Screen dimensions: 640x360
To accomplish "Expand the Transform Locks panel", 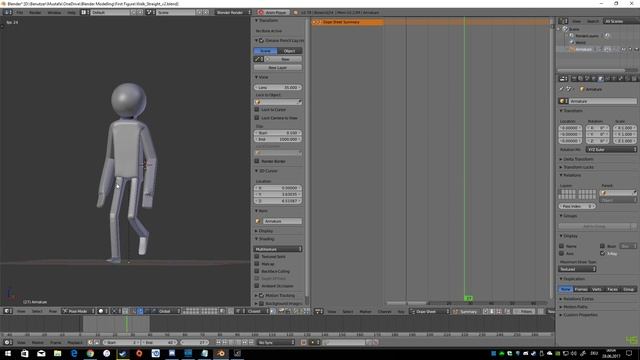I will (578, 167).
